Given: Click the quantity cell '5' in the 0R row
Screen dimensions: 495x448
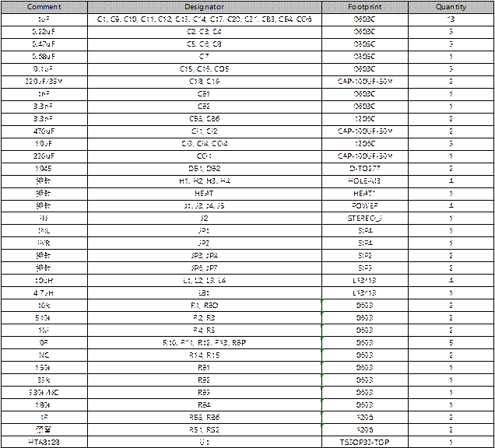Looking at the screenshot, I should (x=451, y=343).
